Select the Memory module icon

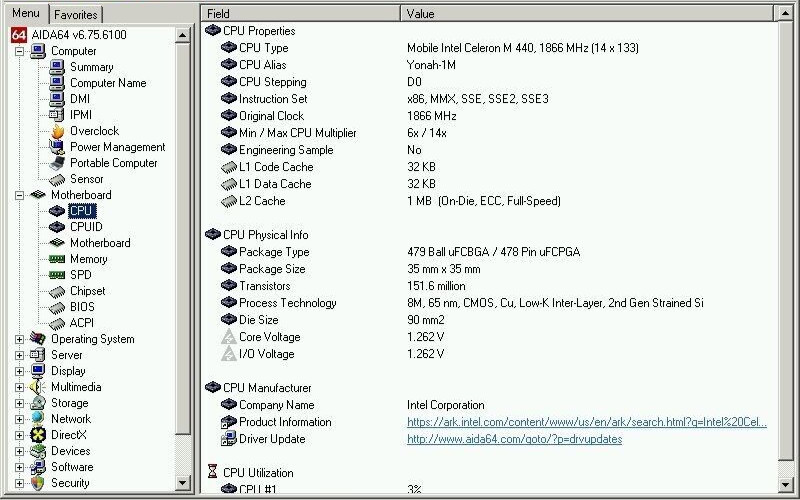57,259
